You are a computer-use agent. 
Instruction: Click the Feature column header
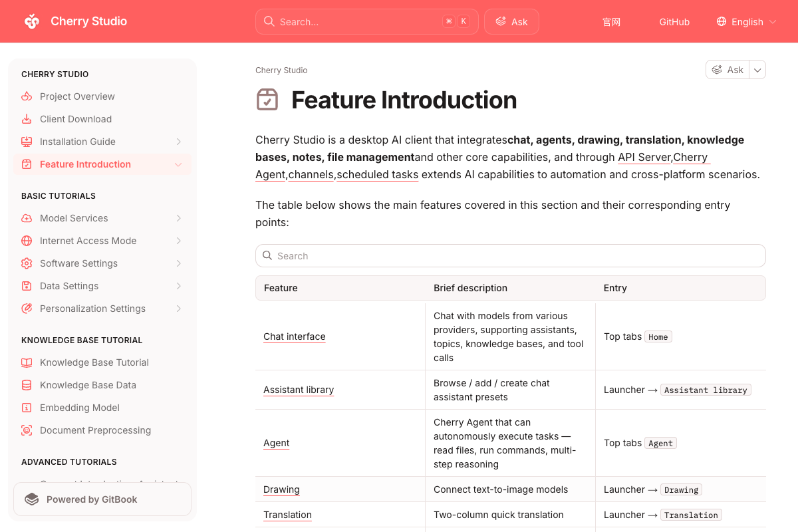tap(281, 288)
